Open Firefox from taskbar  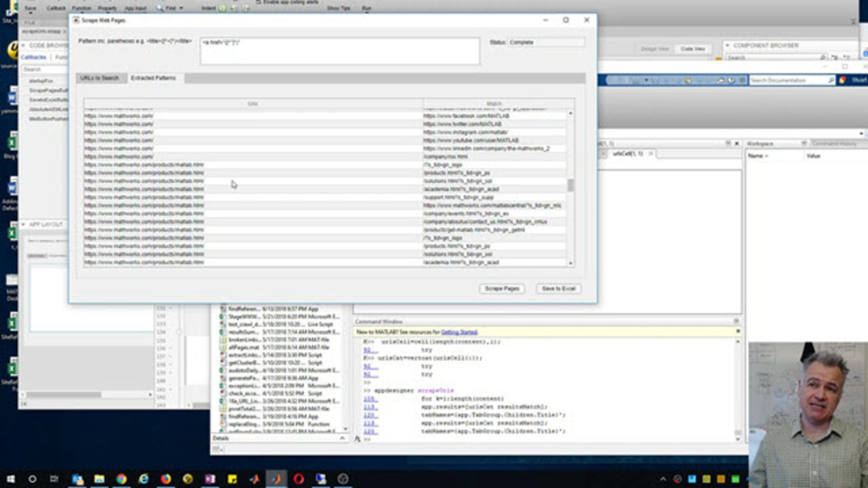(165, 479)
